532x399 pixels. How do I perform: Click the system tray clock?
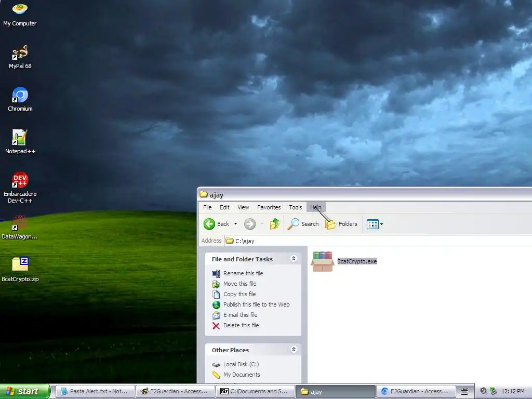(x=513, y=392)
